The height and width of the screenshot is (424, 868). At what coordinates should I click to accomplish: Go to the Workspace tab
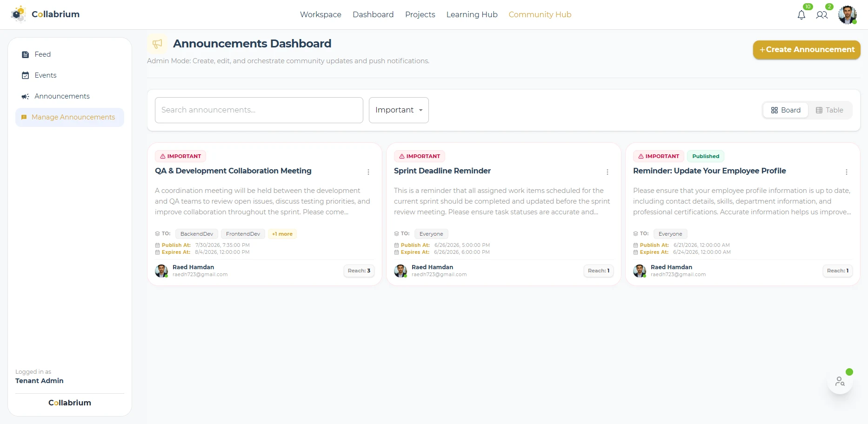pyautogui.click(x=320, y=14)
